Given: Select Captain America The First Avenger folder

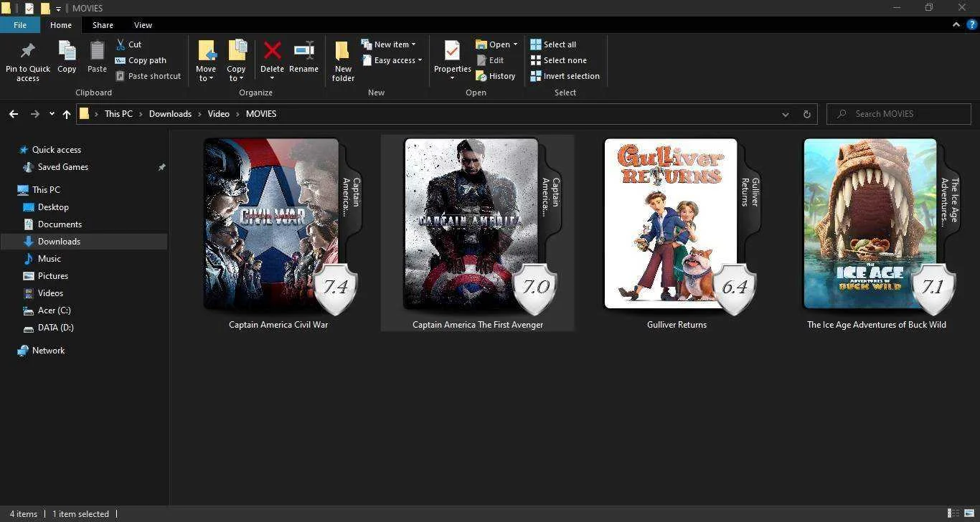Looking at the screenshot, I should click(x=477, y=233).
